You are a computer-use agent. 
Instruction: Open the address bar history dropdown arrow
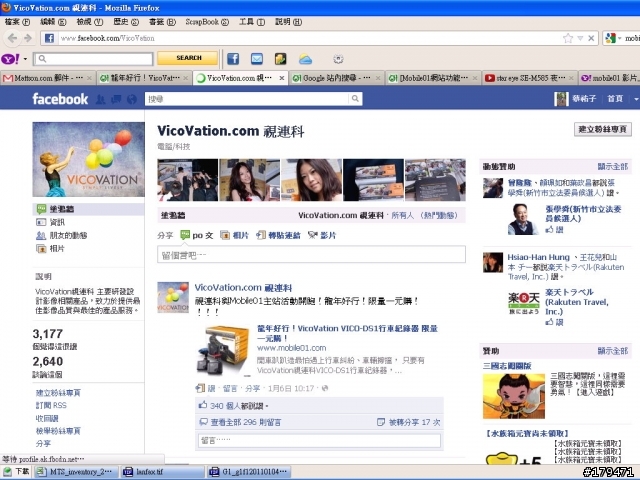[x=580, y=38]
